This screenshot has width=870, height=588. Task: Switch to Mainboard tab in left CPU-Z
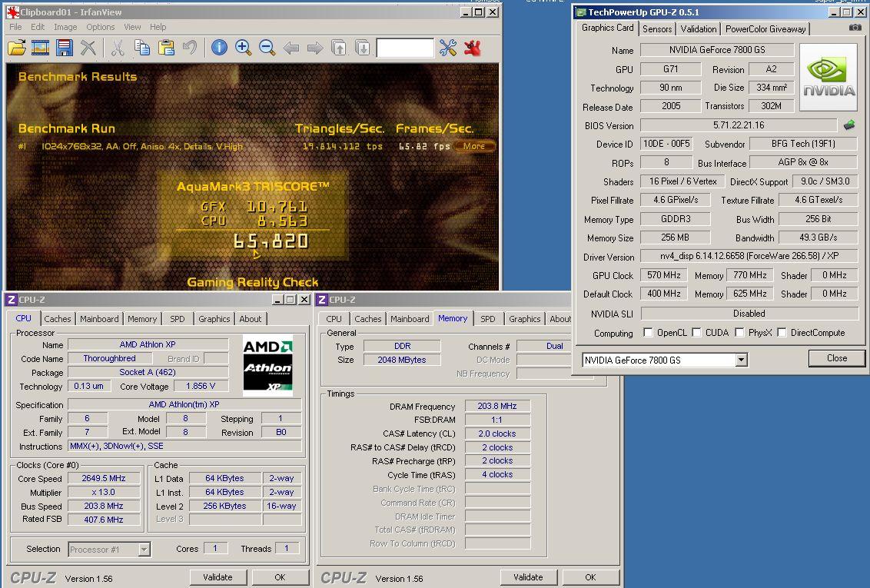99,319
